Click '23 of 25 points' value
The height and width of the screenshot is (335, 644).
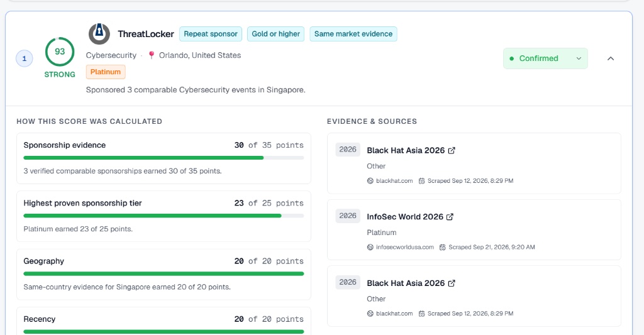269,203
